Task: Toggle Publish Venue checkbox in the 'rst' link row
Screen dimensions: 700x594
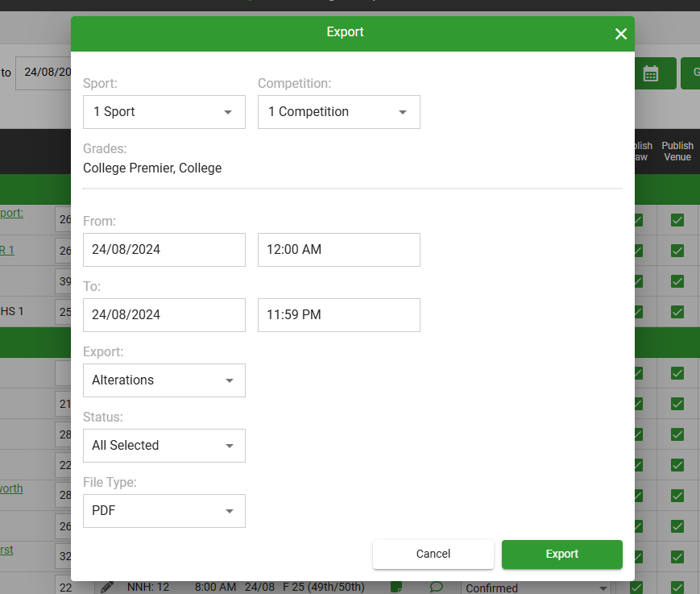Action: pos(677,556)
